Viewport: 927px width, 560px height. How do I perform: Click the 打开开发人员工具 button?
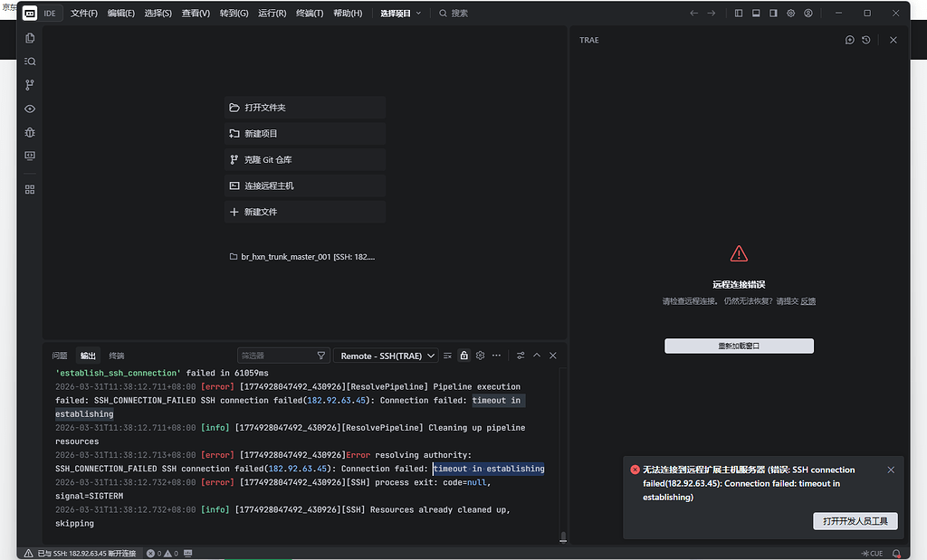855,521
